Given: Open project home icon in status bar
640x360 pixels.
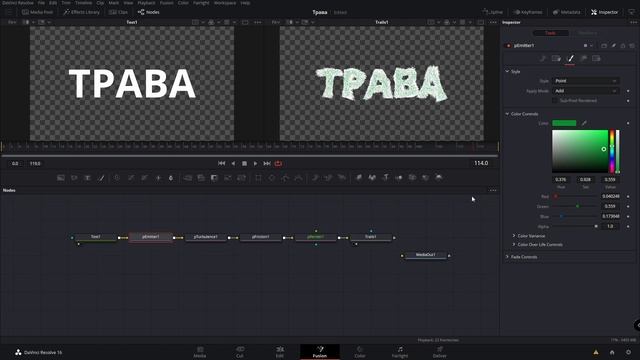Looking at the screenshot, I should pos(612,352).
